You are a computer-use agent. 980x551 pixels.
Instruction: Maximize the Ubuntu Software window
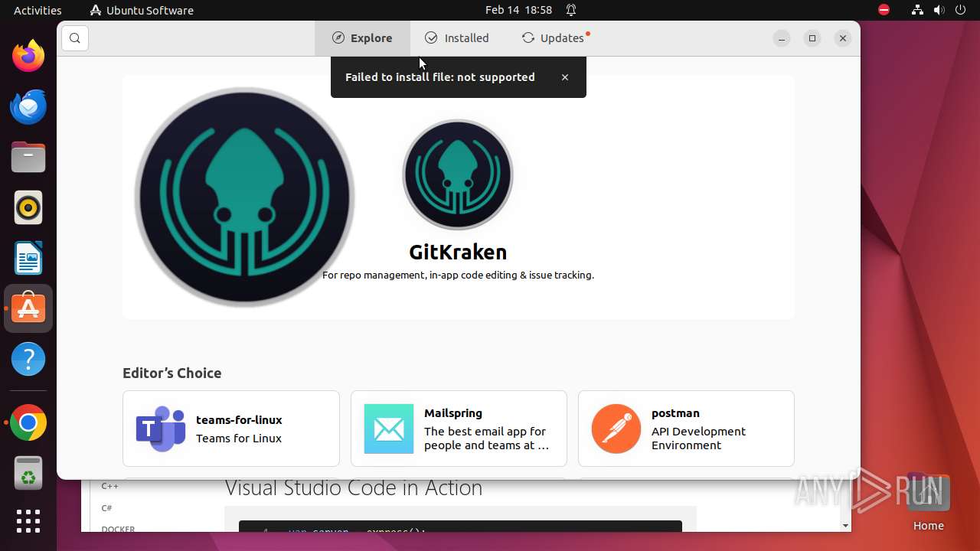pos(812,38)
